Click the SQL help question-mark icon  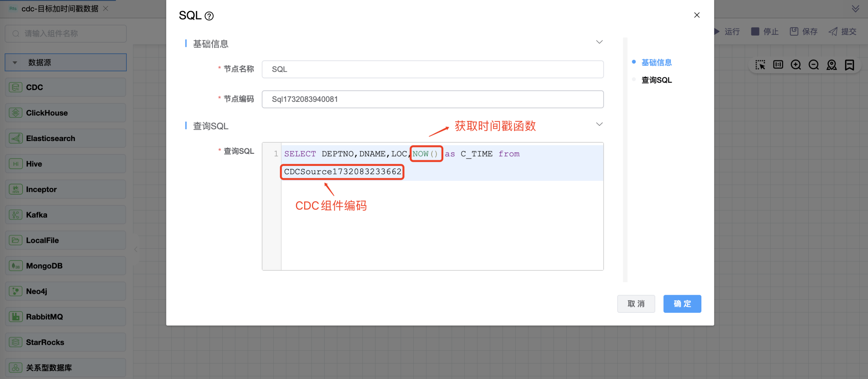pyautogui.click(x=209, y=16)
